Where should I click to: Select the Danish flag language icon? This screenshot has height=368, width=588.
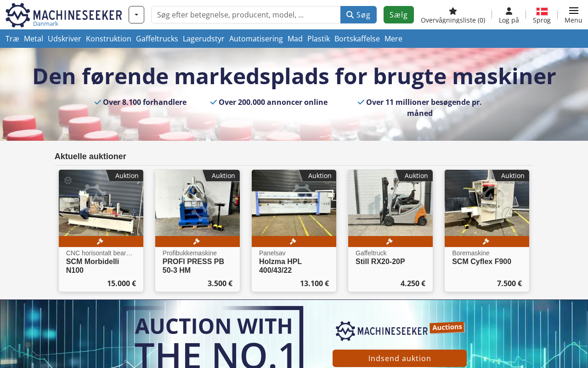pos(542,11)
